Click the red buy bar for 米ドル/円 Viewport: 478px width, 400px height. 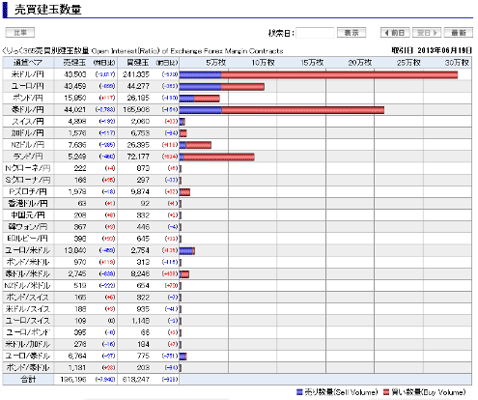coord(339,75)
